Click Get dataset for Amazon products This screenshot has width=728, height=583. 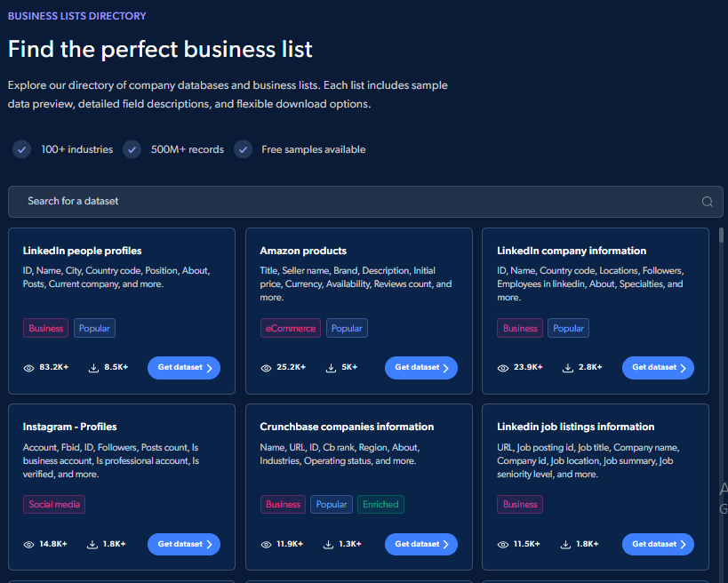tap(420, 367)
